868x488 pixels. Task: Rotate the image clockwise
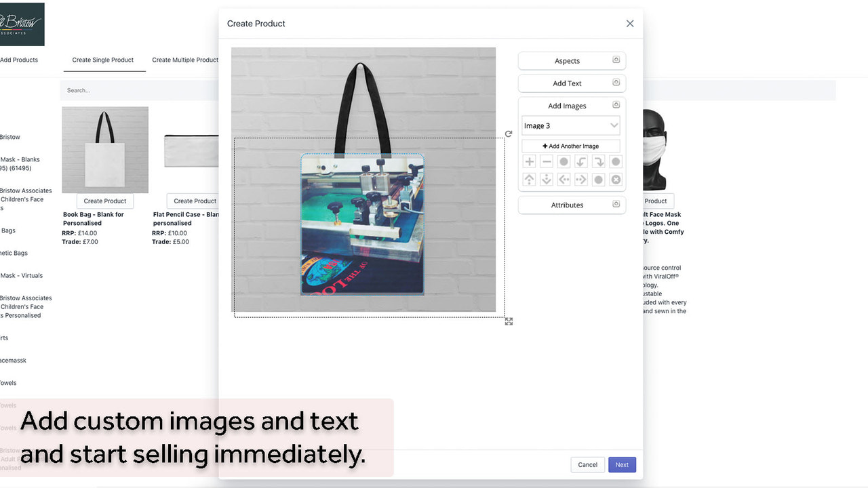599,161
